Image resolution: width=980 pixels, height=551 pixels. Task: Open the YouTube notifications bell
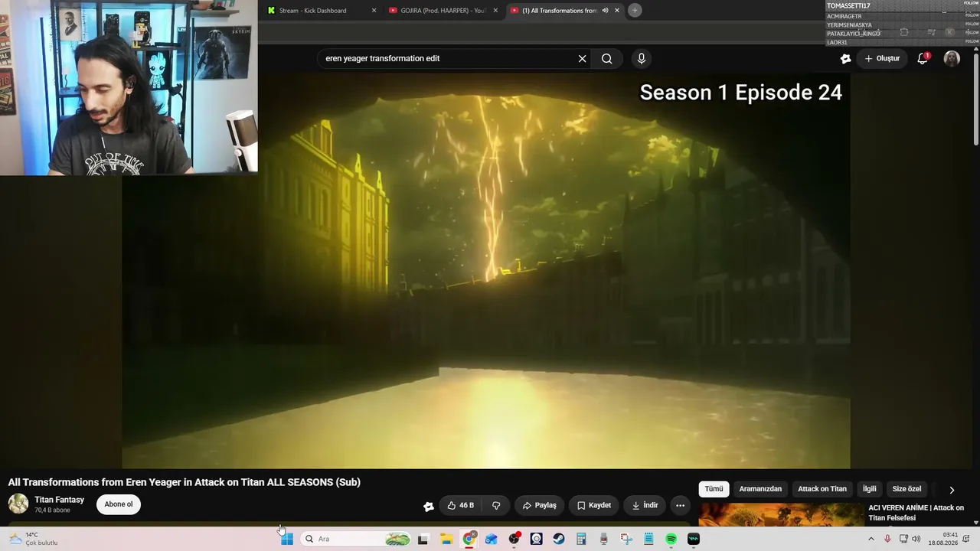click(923, 58)
